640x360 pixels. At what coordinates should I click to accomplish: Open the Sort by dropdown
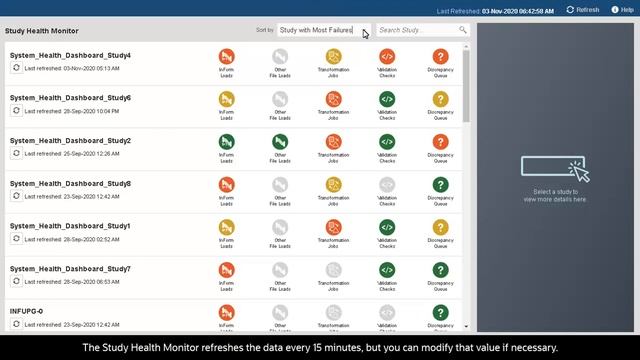pos(324,30)
